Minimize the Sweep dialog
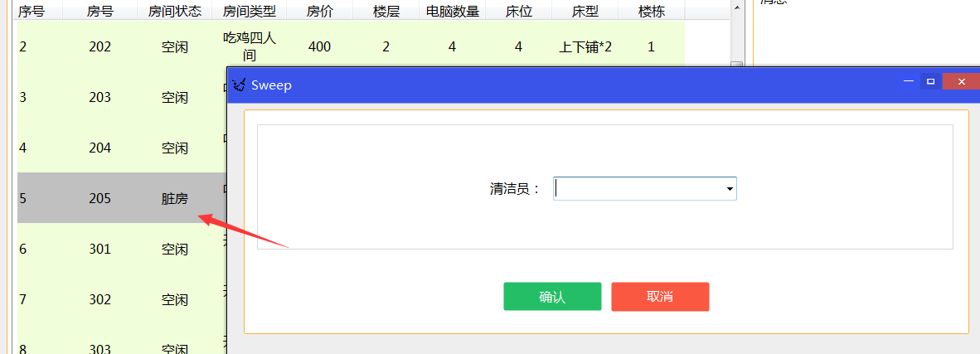Viewport: 980px width, 354px height. (908, 81)
